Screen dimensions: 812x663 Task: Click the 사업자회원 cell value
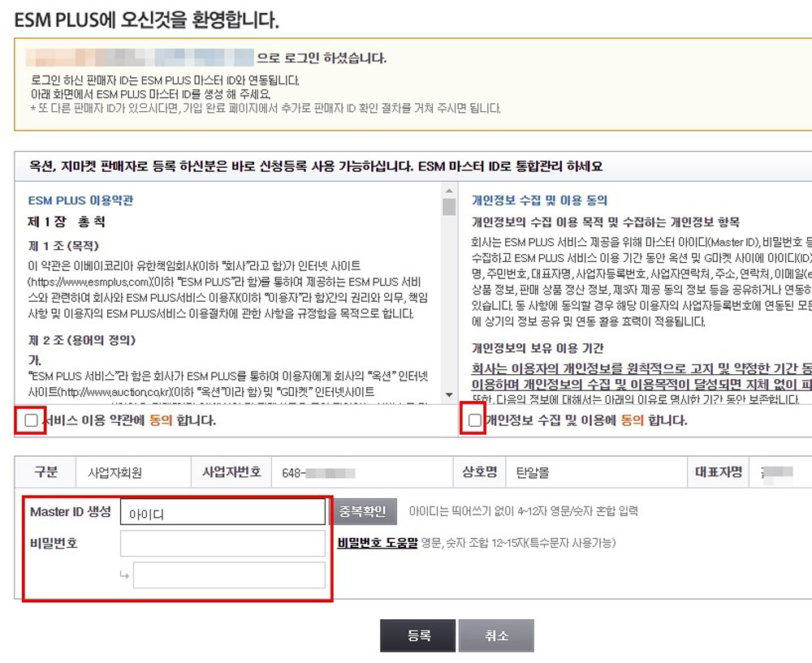pyautogui.click(x=114, y=473)
